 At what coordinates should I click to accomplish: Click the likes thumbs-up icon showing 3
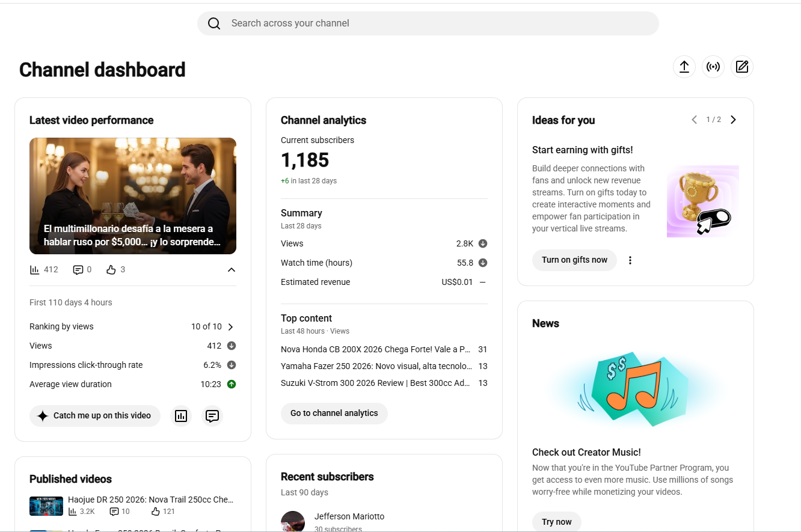click(111, 270)
